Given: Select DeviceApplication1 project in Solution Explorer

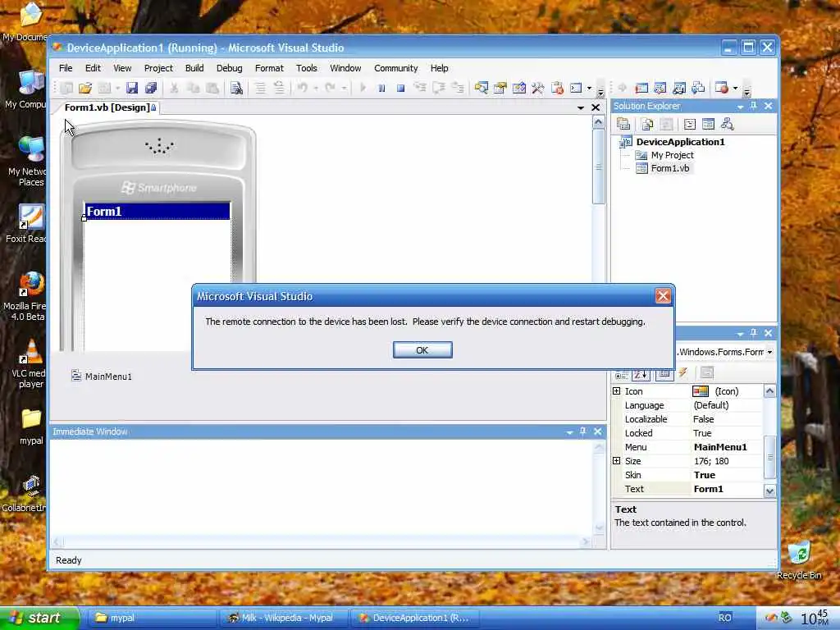Looking at the screenshot, I should (680, 141).
